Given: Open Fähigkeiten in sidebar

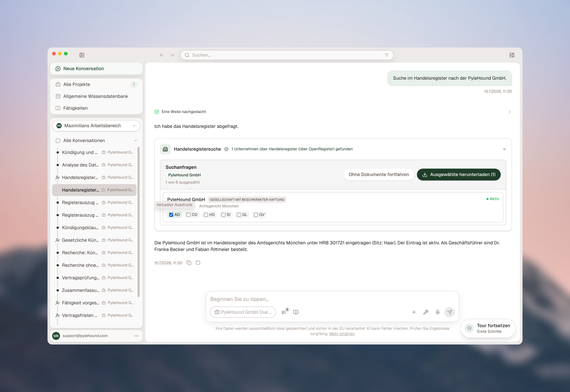Looking at the screenshot, I should [x=96, y=108].
